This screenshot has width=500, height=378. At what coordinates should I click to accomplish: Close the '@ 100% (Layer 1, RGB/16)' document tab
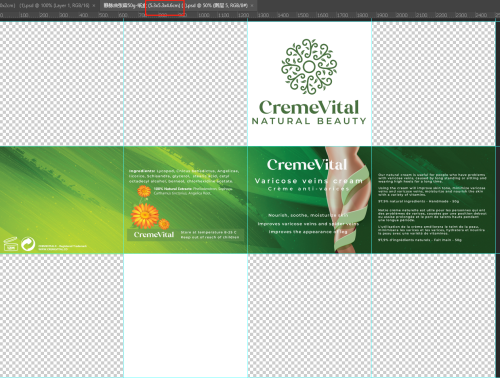click(x=94, y=5)
